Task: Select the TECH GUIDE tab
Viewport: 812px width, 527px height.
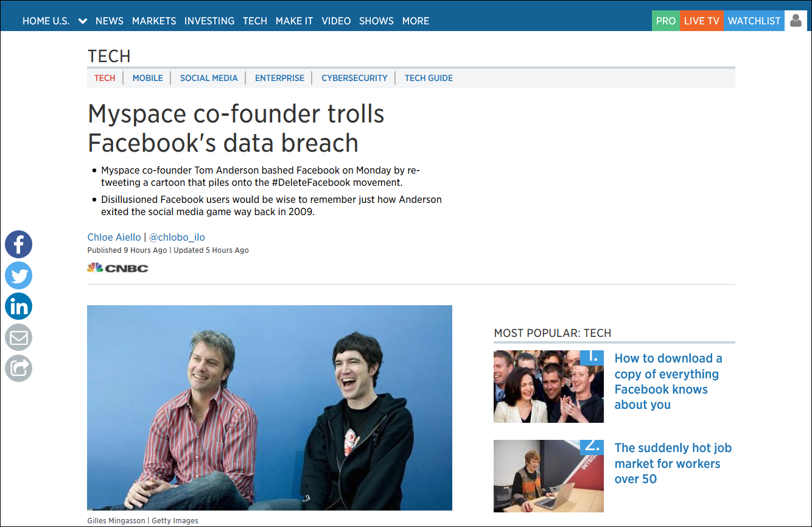Action: coord(429,78)
